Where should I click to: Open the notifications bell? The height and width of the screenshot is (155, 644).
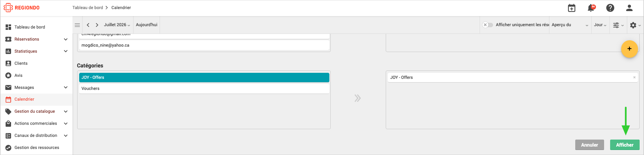click(x=591, y=8)
